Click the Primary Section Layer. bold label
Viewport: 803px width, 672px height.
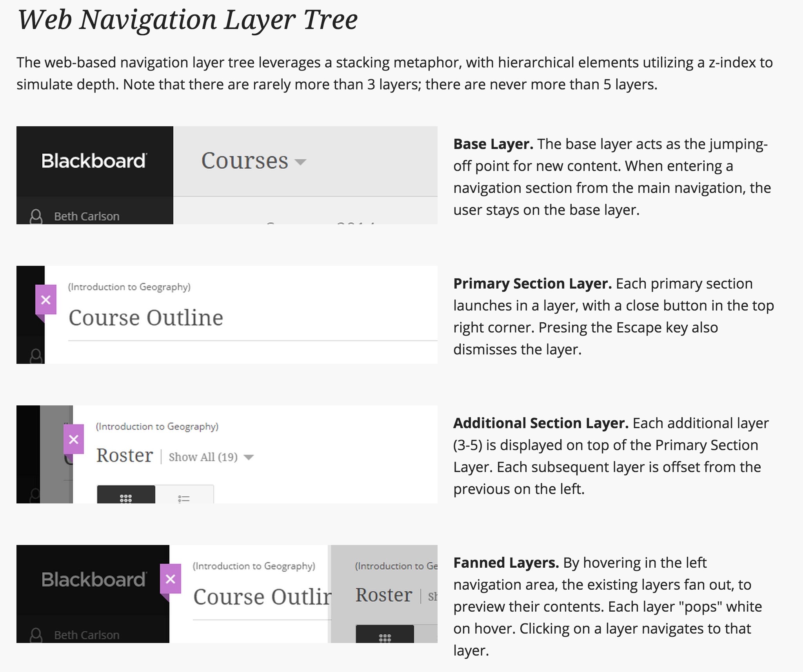(x=532, y=283)
